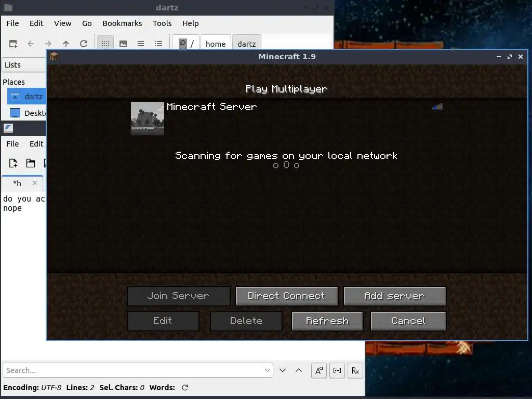
Task: Refresh word count in status bar
Action: (185, 388)
